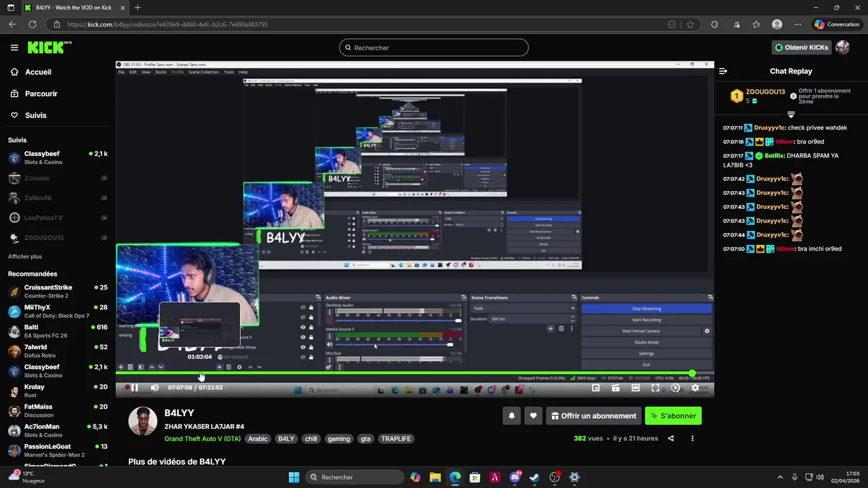Open Grand Theft Auto V category link
868x488 pixels.
point(202,439)
